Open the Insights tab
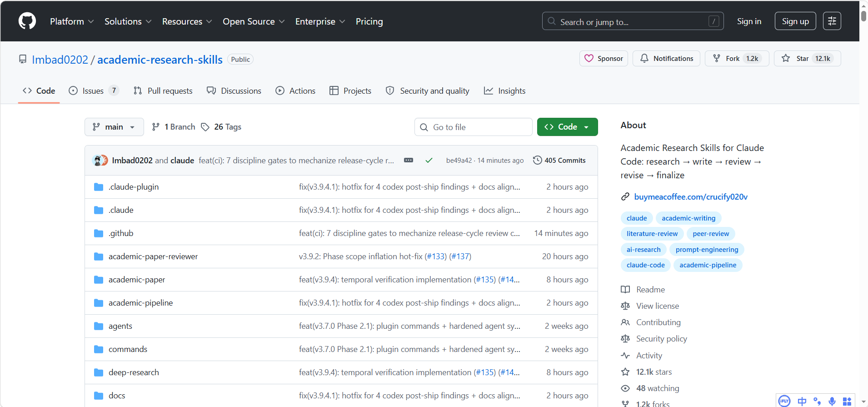 [x=504, y=90]
